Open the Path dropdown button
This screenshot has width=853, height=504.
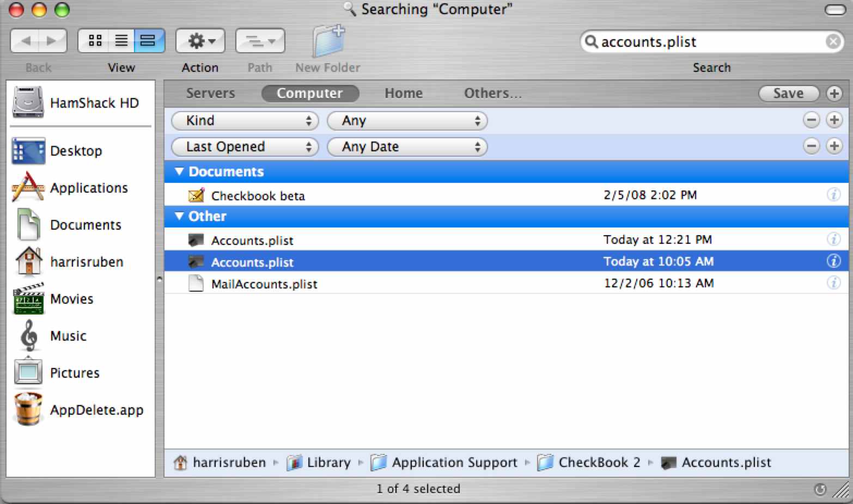260,41
